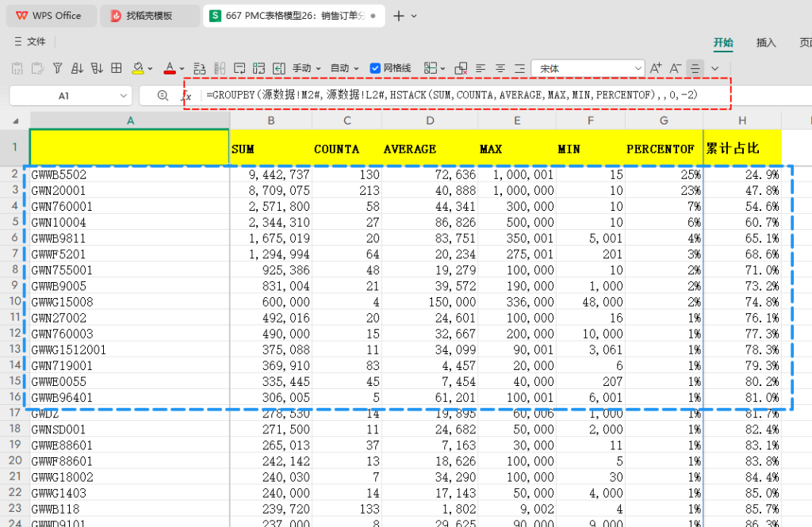Click the COUNTA header cell

347,147
